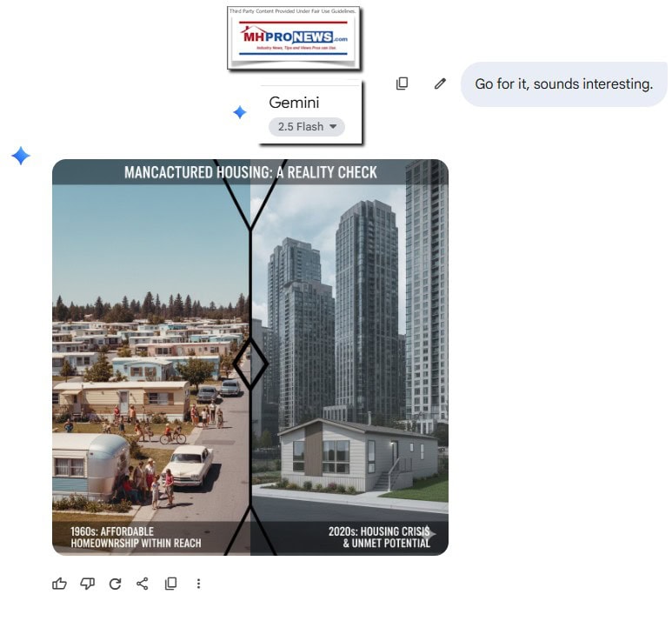Image resolution: width=672 pixels, height=621 pixels.
Task: Regenerate the response
Action: coord(115,584)
